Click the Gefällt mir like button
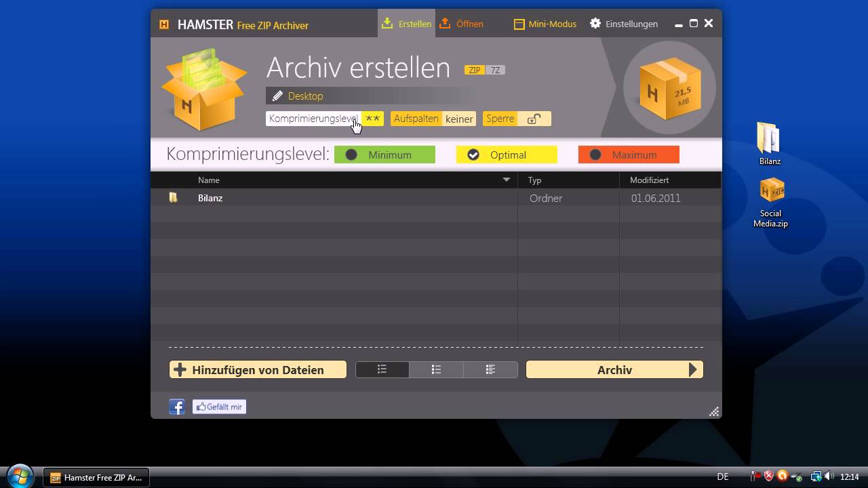868x488 pixels. pyautogui.click(x=219, y=407)
